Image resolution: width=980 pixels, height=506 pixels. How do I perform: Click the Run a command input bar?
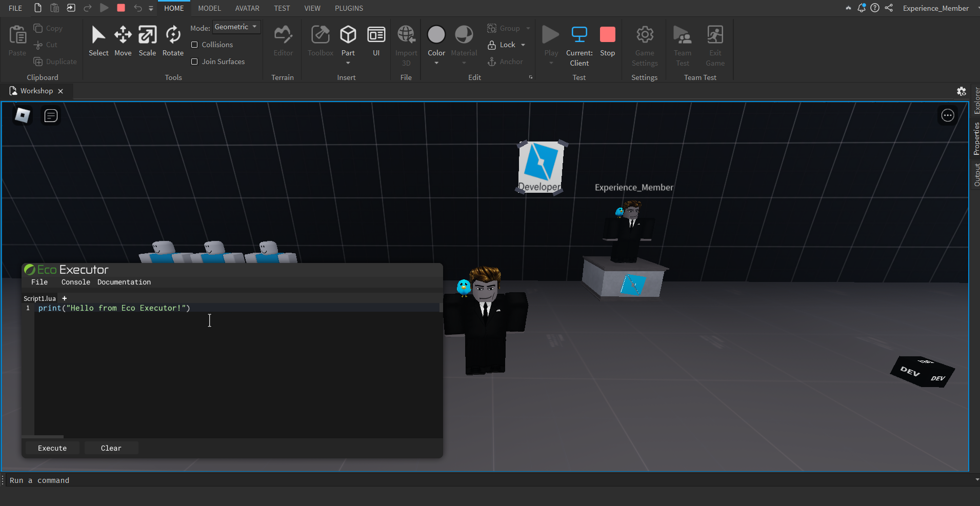point(490,480)
